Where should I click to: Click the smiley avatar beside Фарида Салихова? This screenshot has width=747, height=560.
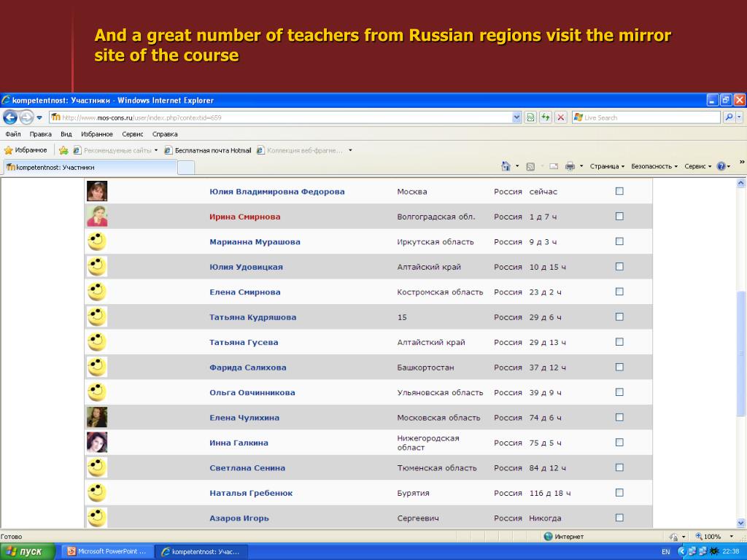coord(97,367)
